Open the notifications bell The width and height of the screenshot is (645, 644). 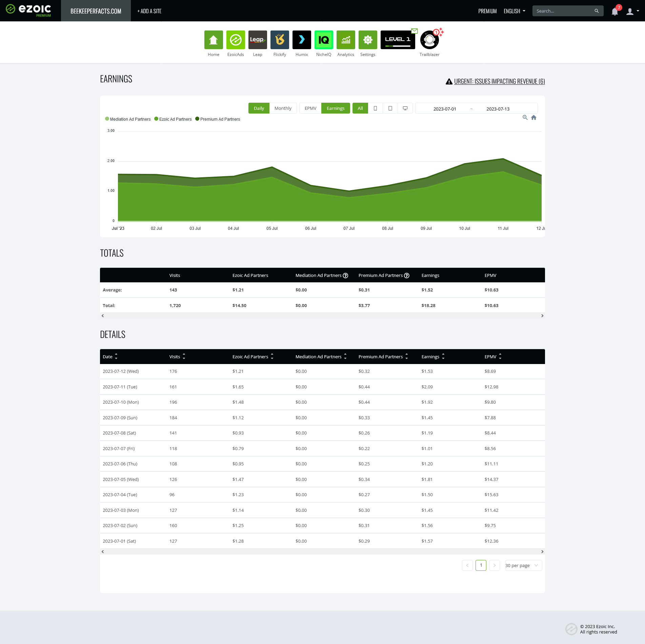[615, 11]
